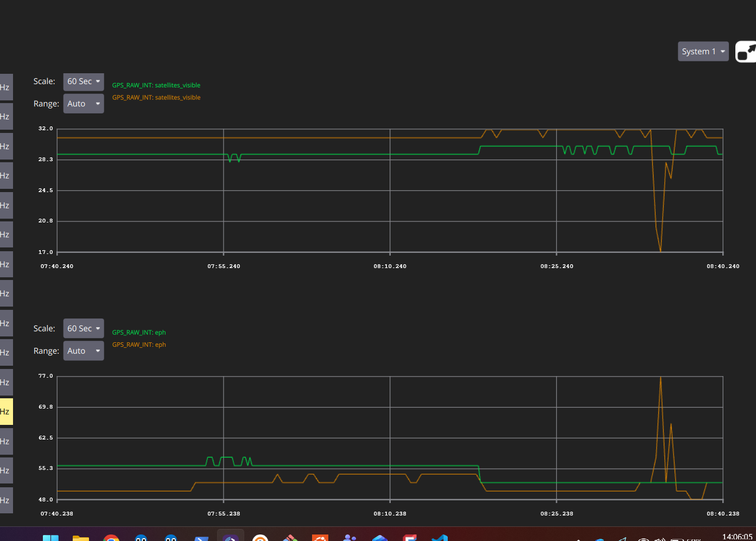Click the pop-out window icon beside System 1
This screenshot has height=541, width=756.
point(746,52)
